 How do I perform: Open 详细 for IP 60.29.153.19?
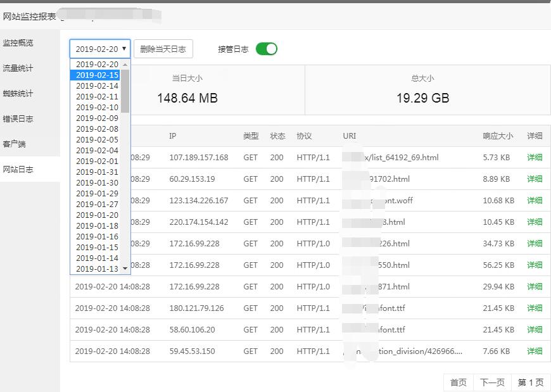(x=535, y=179)
